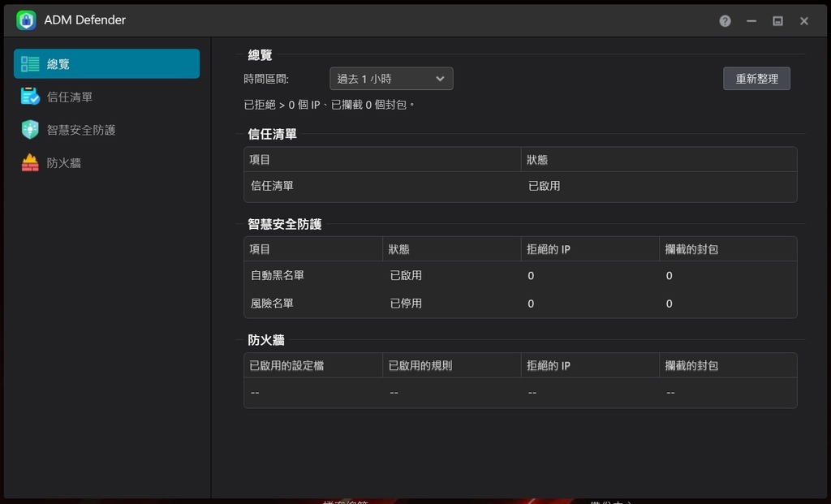This screenshot has height=504, width=831.
Task: Click 攔截的封包 header in 智慧安全防護 table
Action: click(x=691, y=249)
